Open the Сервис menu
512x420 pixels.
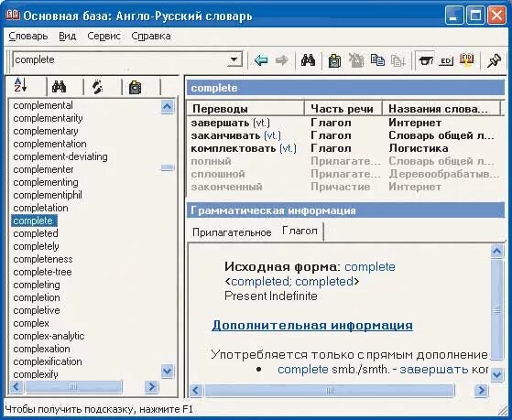coord(103,36)
